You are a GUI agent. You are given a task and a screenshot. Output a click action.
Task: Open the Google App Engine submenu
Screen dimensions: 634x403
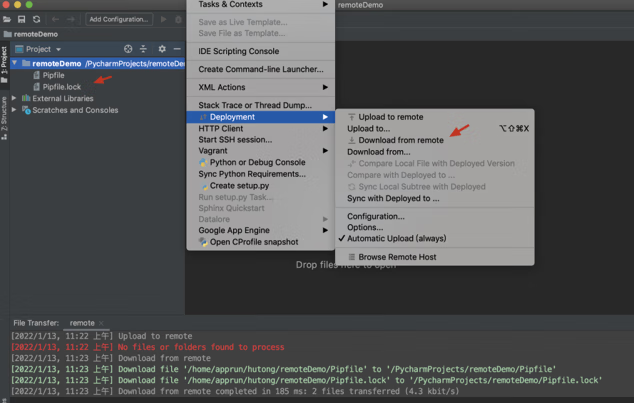[260, 230]
